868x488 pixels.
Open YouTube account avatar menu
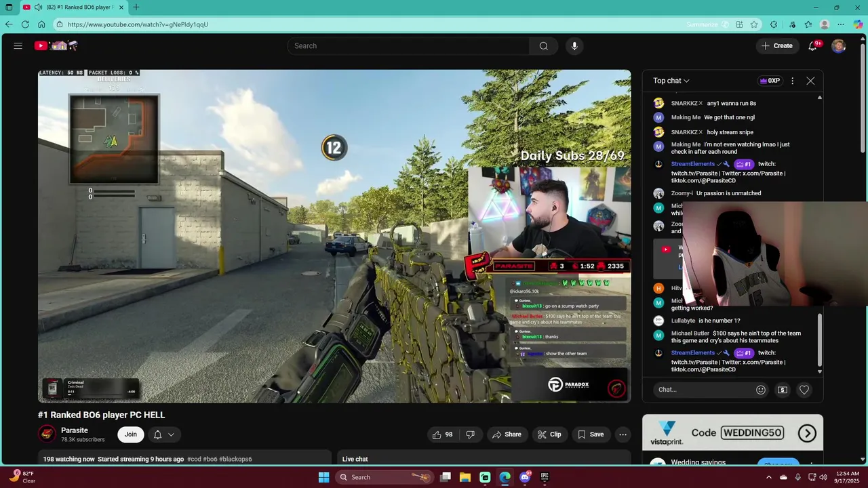click(x=839, y=46)
